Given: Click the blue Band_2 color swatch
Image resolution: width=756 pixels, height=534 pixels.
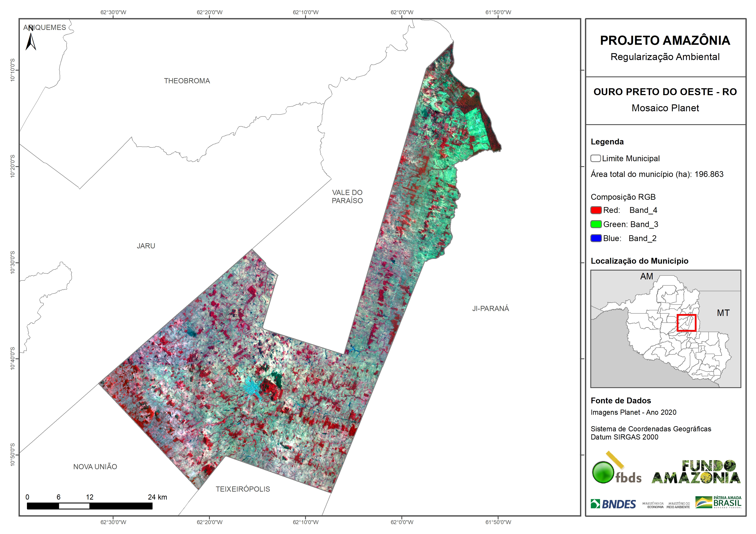Looking at the screenshot, I should (x=596, y=238).
